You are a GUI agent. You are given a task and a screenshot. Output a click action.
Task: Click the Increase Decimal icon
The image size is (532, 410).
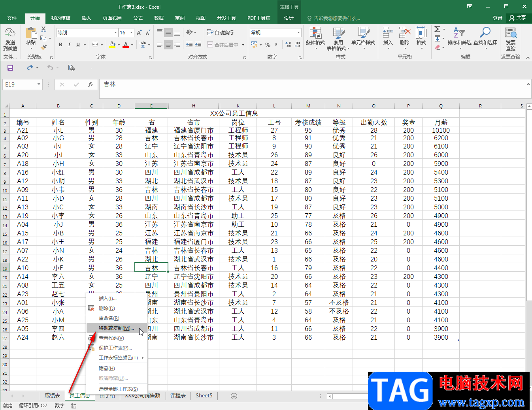click(288, 45)
